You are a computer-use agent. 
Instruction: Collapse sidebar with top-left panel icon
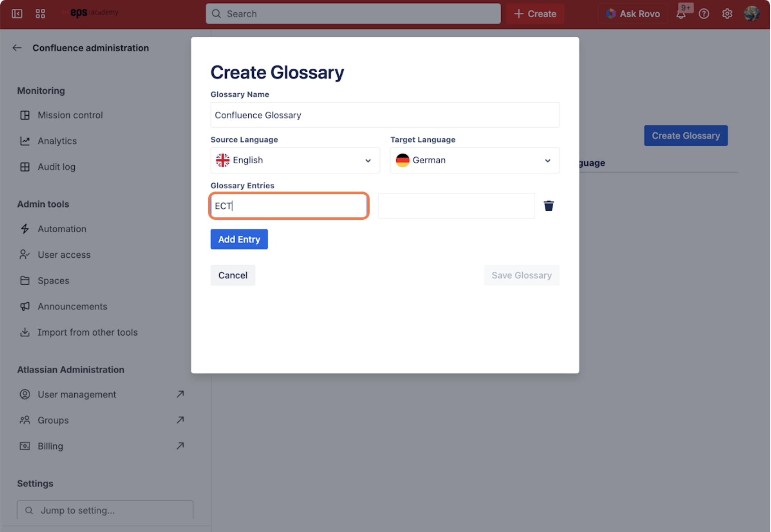17,14
